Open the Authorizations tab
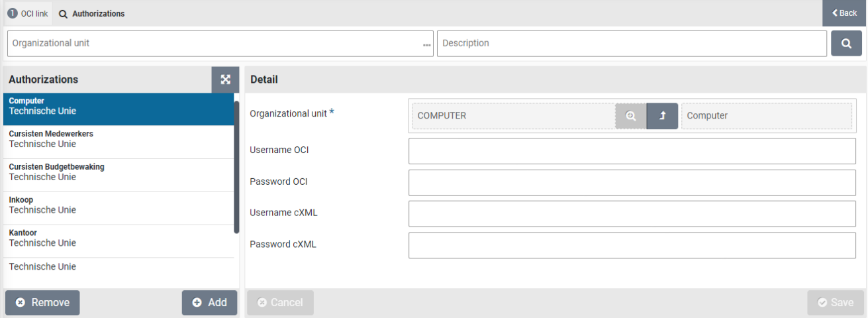 (x=91, y=13)
